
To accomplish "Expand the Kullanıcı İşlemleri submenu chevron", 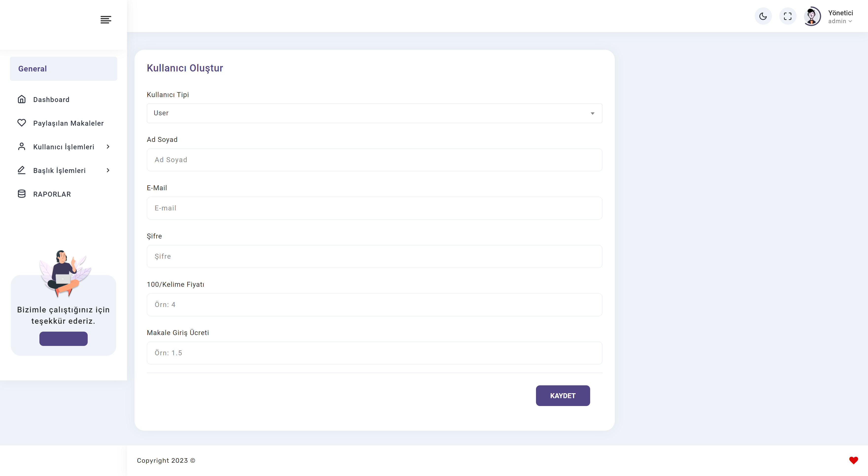I will (x=108, y=147).
